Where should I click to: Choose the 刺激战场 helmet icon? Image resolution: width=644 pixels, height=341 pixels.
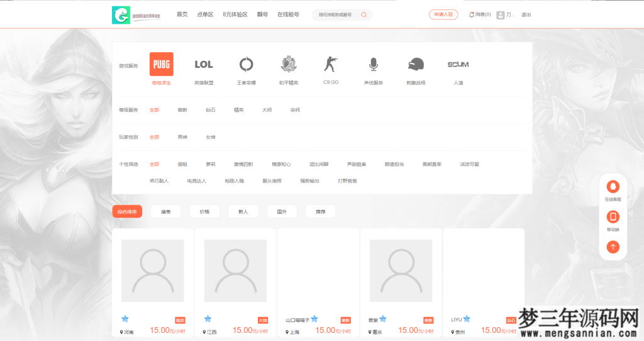click(416, 65)
